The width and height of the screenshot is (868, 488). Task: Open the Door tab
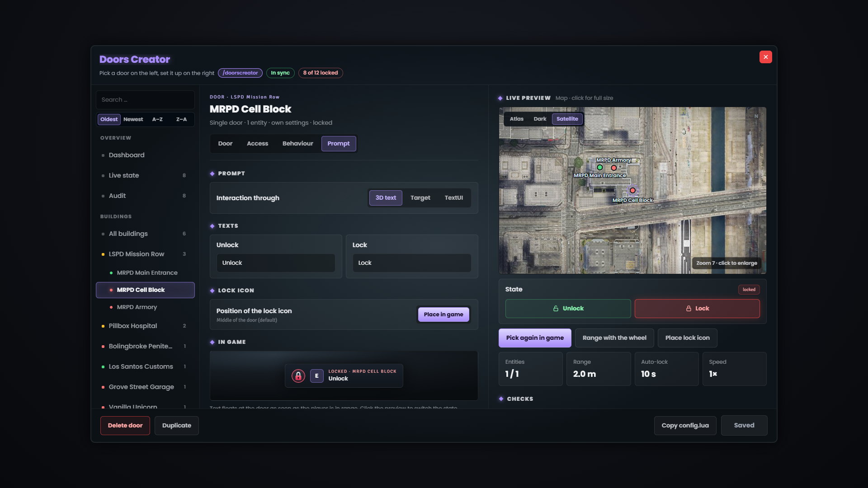[x=225, y=144]
